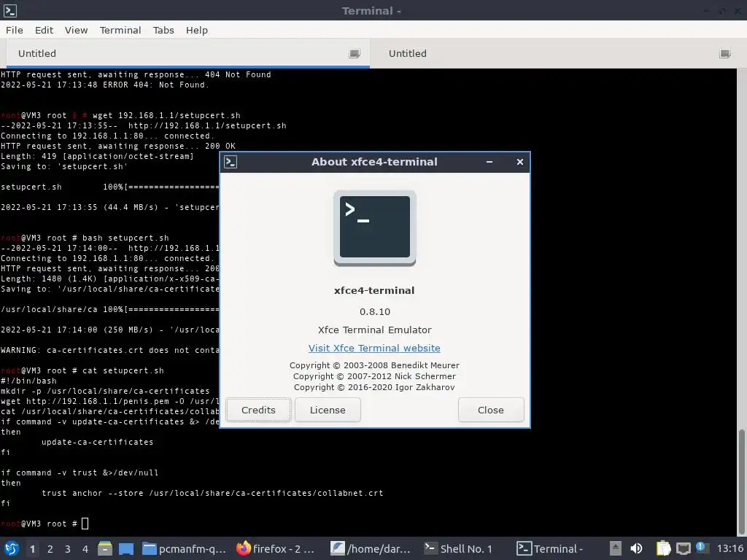
Task: Click the About dialog title bar terminal icon
Action: [231, 162]
